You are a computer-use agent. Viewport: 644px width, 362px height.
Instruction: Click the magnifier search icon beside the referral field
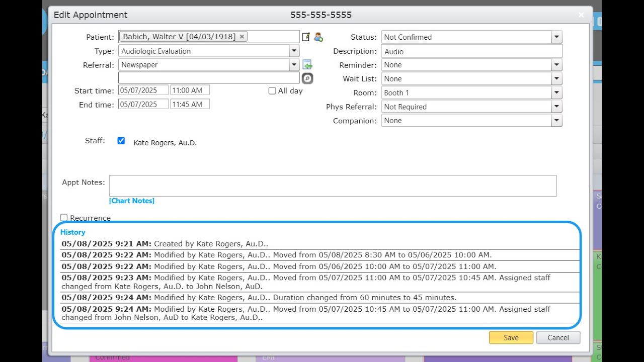(307, 78)
